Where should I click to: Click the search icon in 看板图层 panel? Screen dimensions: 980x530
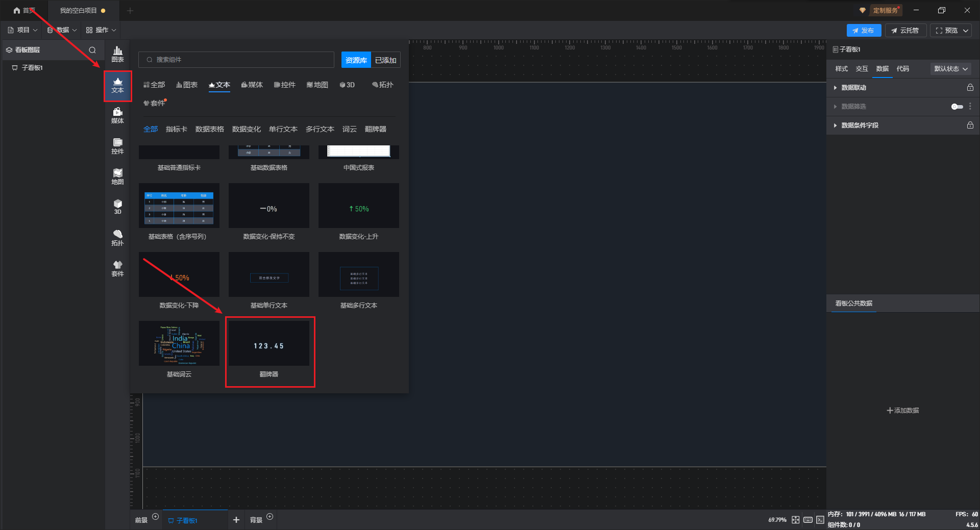click(x=92, y=50)
